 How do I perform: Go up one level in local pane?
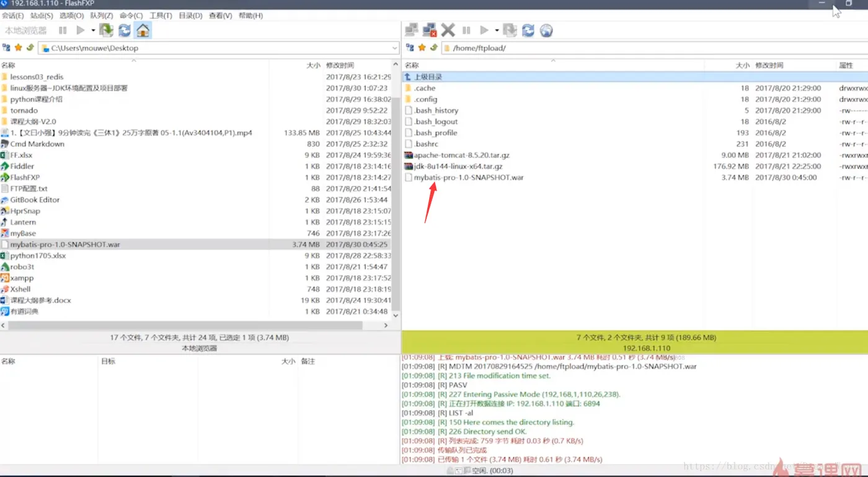tap(30, 48)
